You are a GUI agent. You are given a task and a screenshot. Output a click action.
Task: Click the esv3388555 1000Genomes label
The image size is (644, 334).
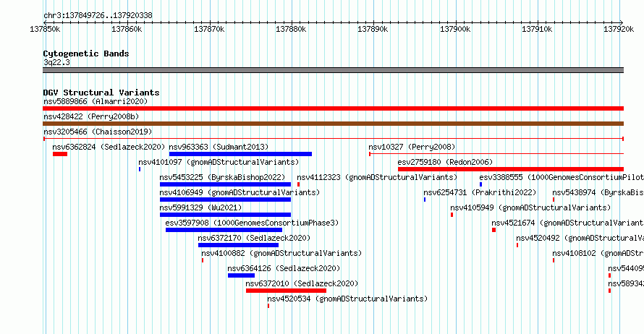(x=562, y=177)
